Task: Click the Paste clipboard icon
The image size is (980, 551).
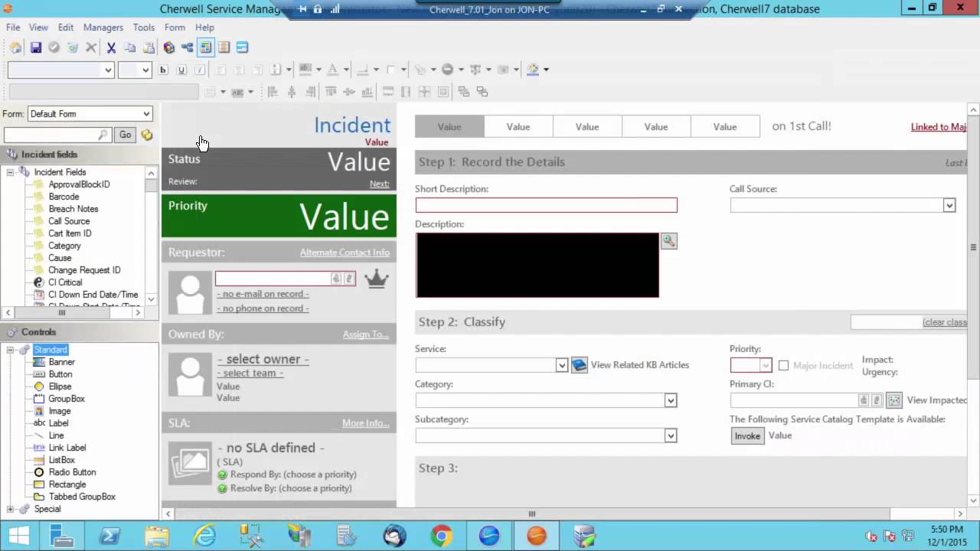Action: 149,47
